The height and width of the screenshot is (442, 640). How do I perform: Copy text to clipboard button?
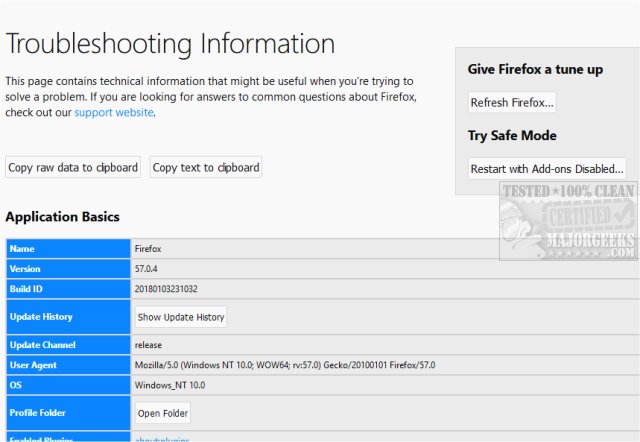pos(206,167)
